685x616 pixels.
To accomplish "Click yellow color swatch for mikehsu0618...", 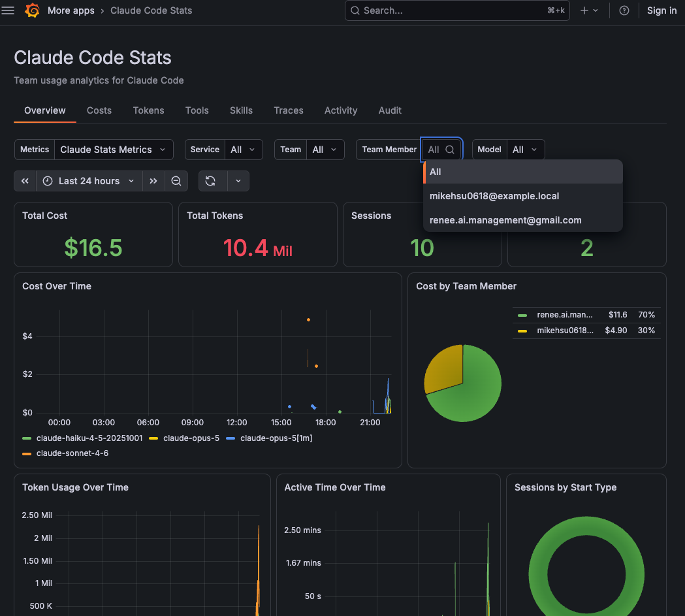I will pos(522,331).
